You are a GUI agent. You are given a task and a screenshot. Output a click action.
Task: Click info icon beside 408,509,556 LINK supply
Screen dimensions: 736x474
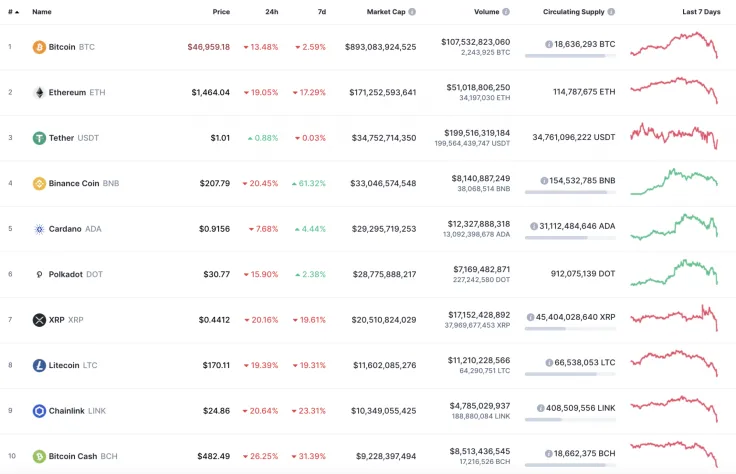pyautogui.click(x=541, y=408)
